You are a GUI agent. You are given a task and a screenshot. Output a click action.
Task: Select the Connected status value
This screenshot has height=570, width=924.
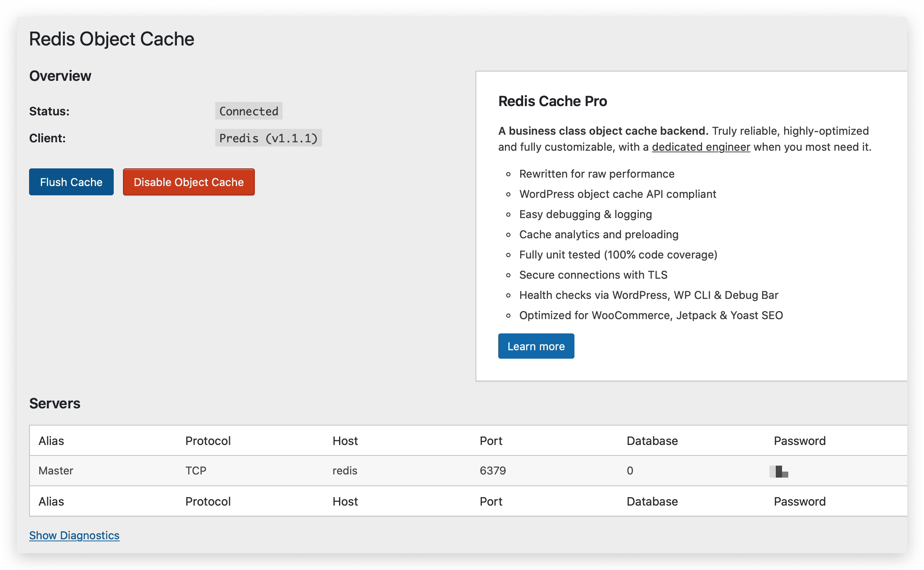[x=248, y=111]
